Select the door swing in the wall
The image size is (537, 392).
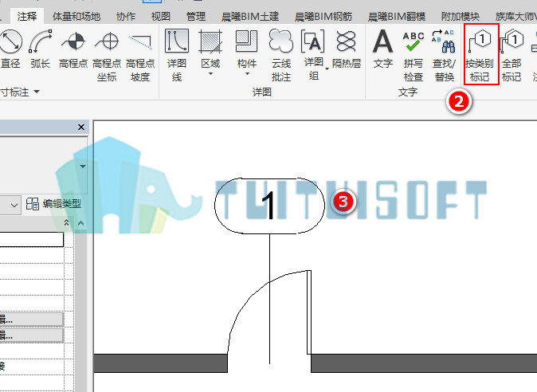(x=269, y=312)
